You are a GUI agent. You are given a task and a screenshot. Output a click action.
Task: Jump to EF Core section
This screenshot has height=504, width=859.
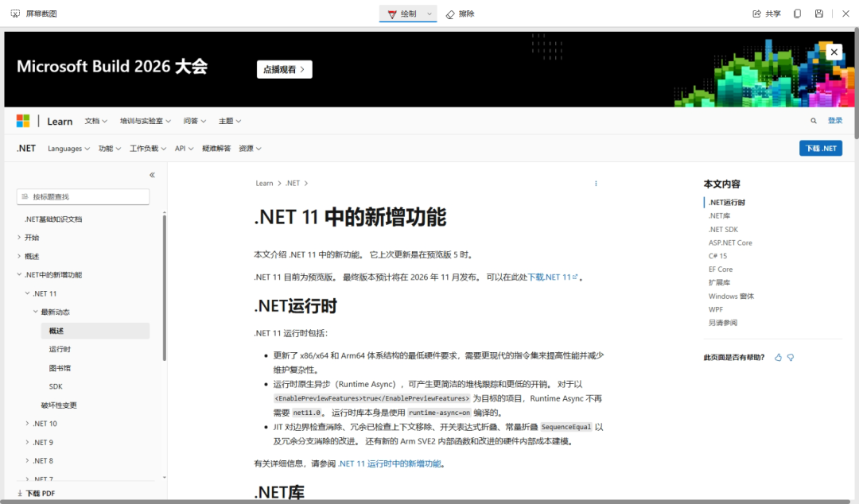(x=721, y=269)
